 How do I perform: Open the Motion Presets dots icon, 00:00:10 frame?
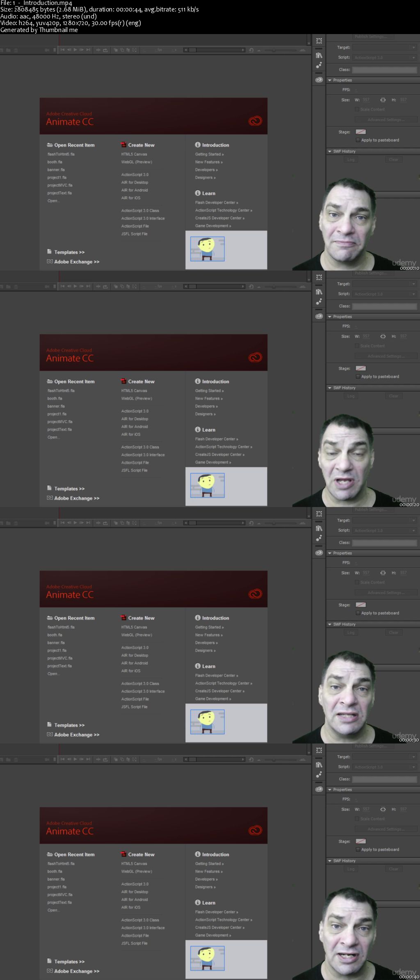[x=319, y=65]
